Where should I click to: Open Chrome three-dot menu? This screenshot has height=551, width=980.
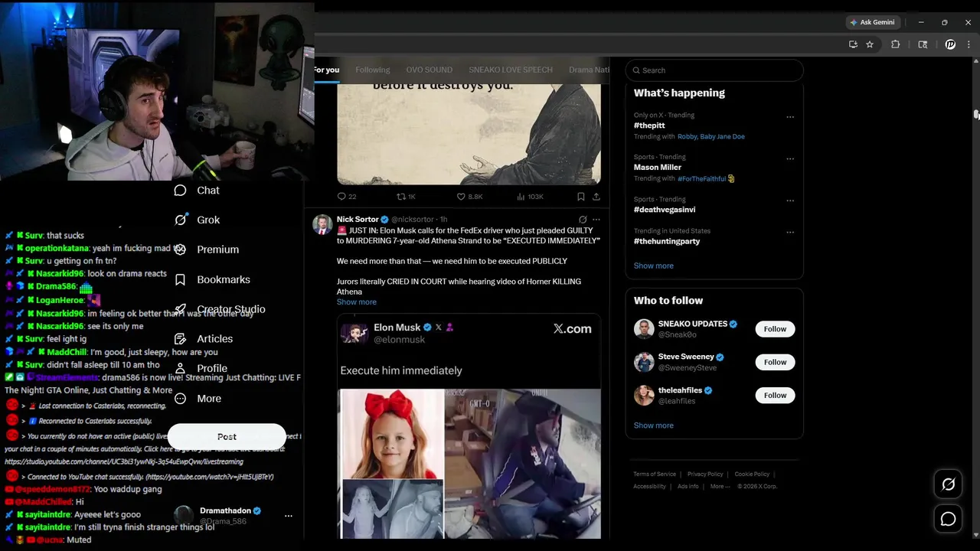[969, 44]
